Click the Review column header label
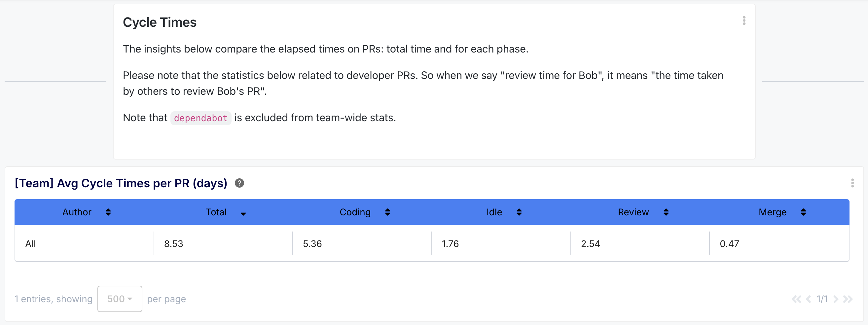The image size is (868, 325). click(x=633, y=212)
